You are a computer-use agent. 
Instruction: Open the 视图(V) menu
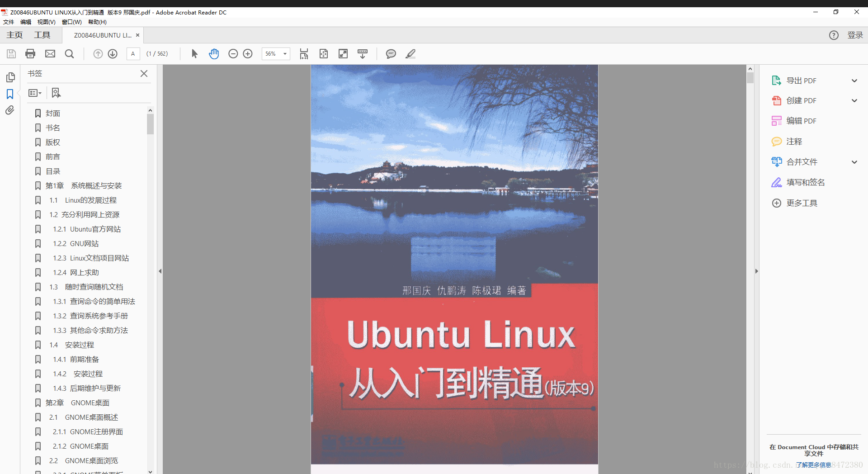coord(46,22)
